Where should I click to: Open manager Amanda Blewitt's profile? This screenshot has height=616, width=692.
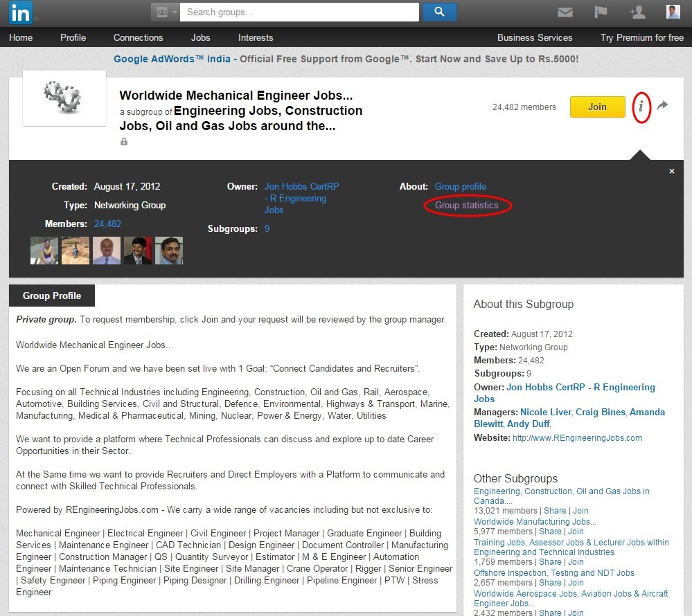[x=569, y=418]
